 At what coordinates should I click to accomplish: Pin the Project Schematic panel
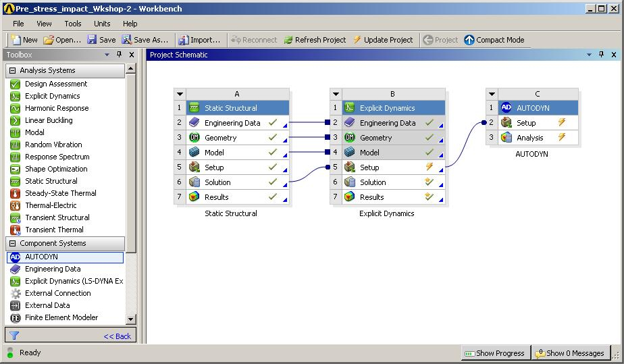(x=601, y=55)
